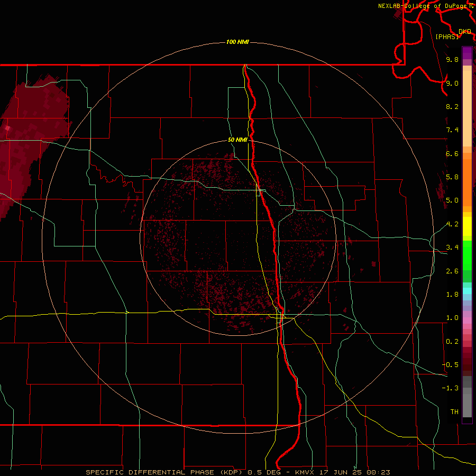The height and width of the screenshot is (476, 476).
Task: Select the 4.2 legend value
Action: 452,224
